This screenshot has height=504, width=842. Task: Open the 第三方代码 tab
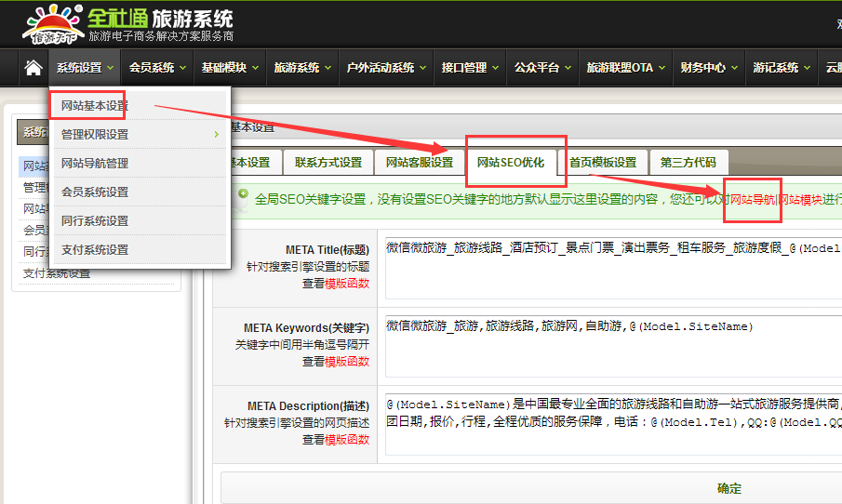coord(688,162)
